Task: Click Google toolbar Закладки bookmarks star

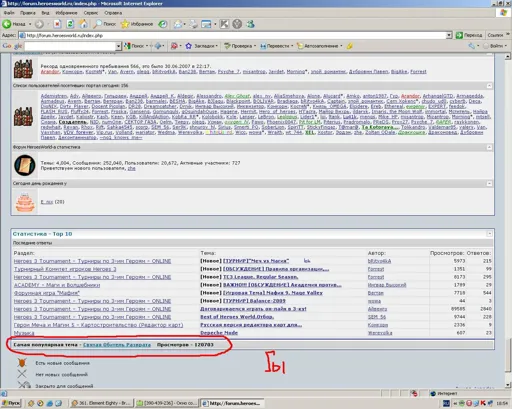Action: [x=201, y=46]
